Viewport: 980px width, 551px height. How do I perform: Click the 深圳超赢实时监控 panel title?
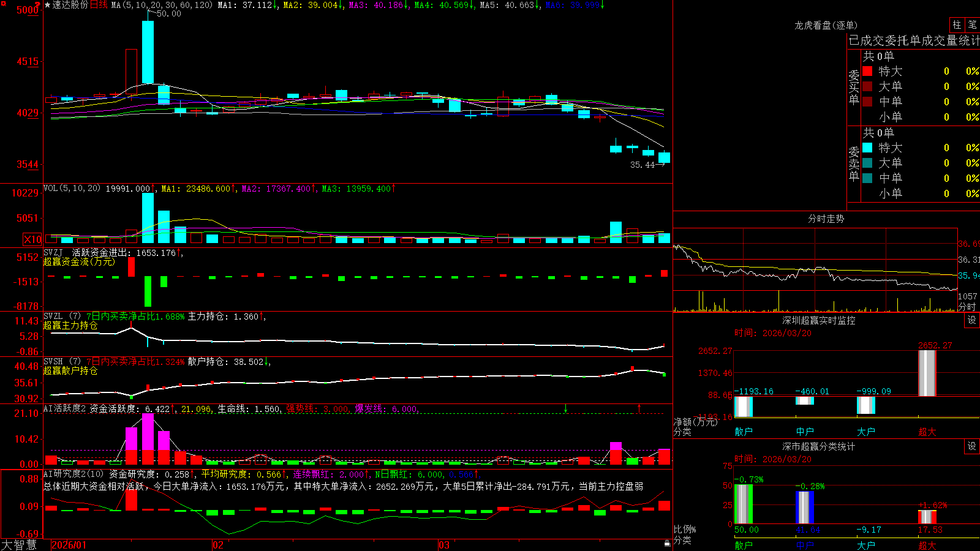pos(819,320)
